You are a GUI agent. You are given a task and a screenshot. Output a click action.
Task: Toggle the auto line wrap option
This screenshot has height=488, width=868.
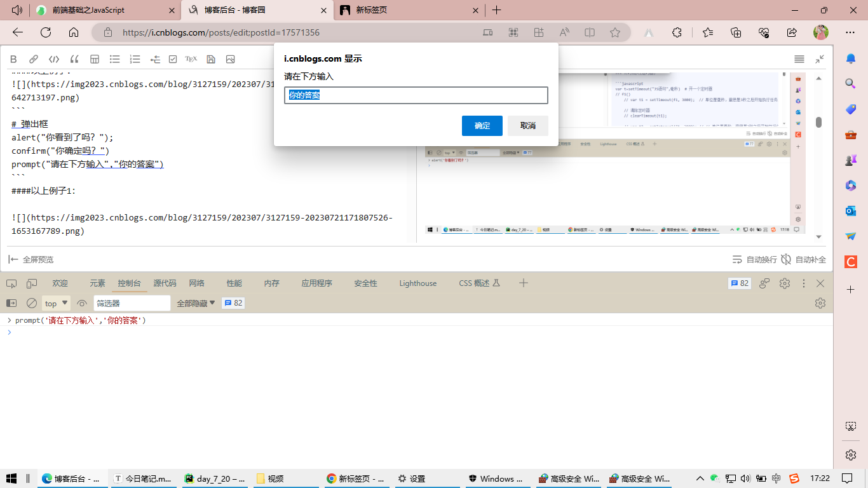click(x=754, y=259)
